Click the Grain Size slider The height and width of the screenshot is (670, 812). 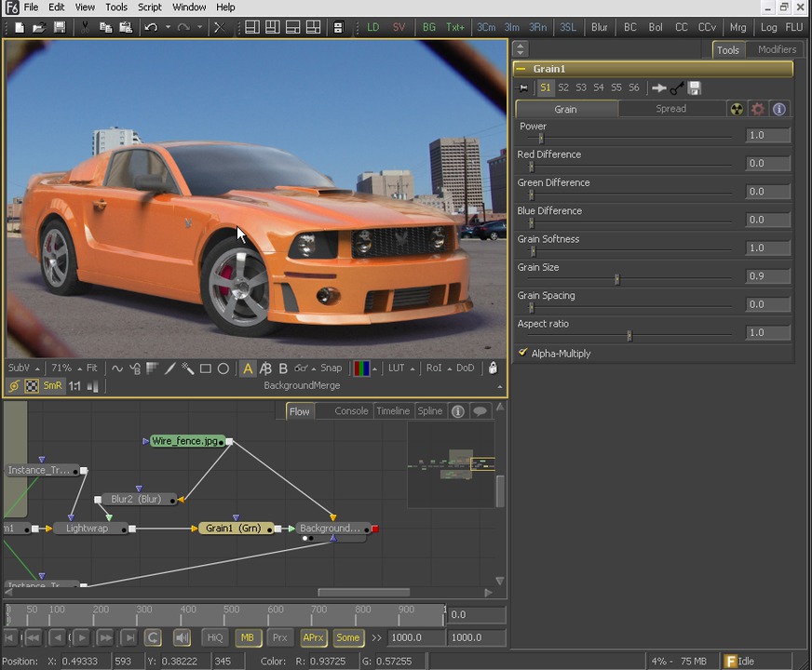point(616,279)
